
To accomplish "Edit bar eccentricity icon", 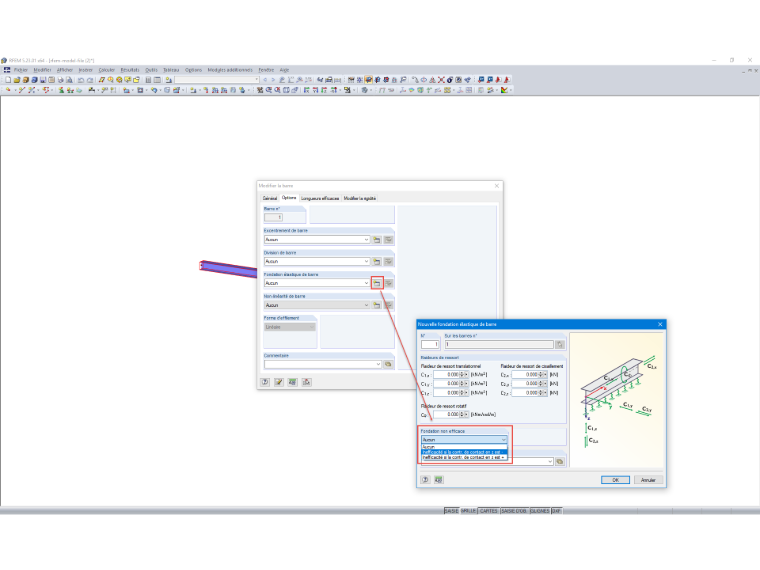I will (x=388, y=239).
